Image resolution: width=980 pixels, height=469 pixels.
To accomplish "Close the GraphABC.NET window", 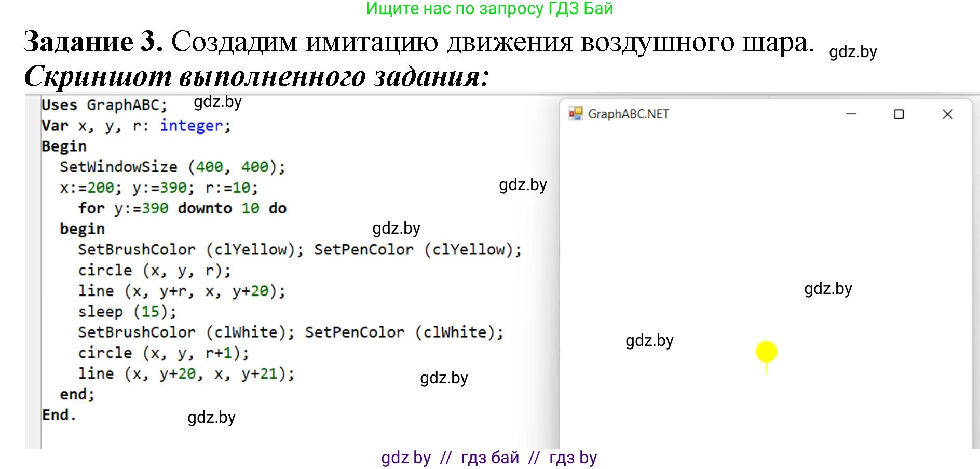I will 947,114.
